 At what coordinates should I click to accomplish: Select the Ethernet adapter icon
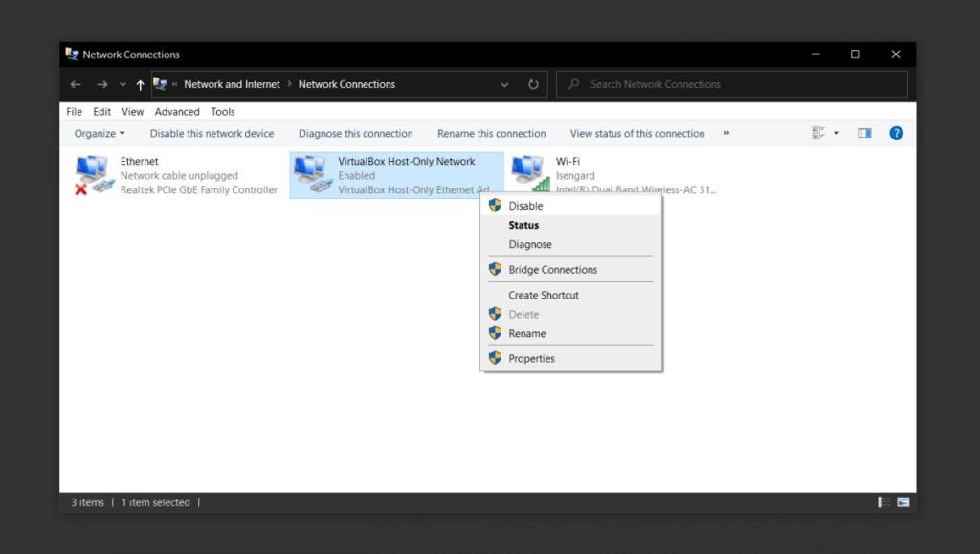point(93,170)
